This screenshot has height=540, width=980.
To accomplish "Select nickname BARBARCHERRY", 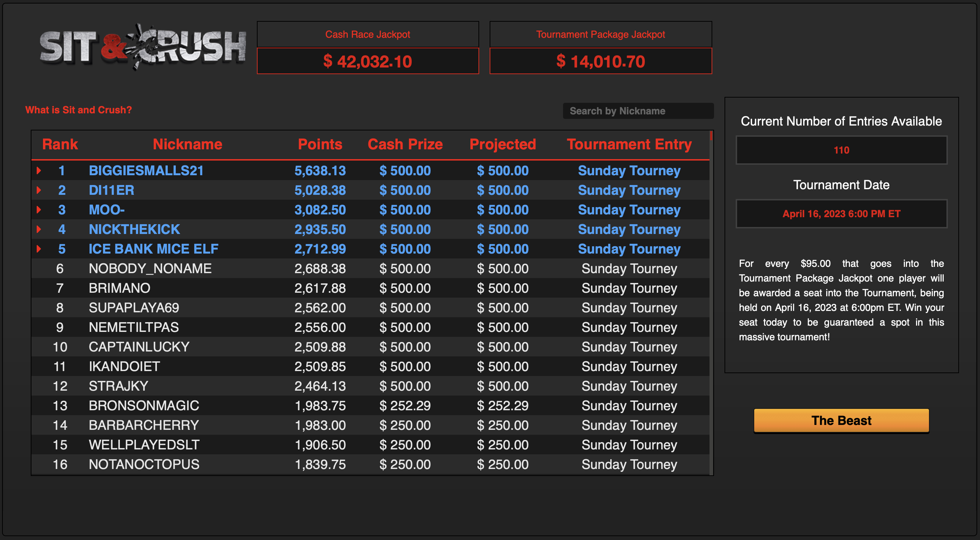I will pos(144,425).
